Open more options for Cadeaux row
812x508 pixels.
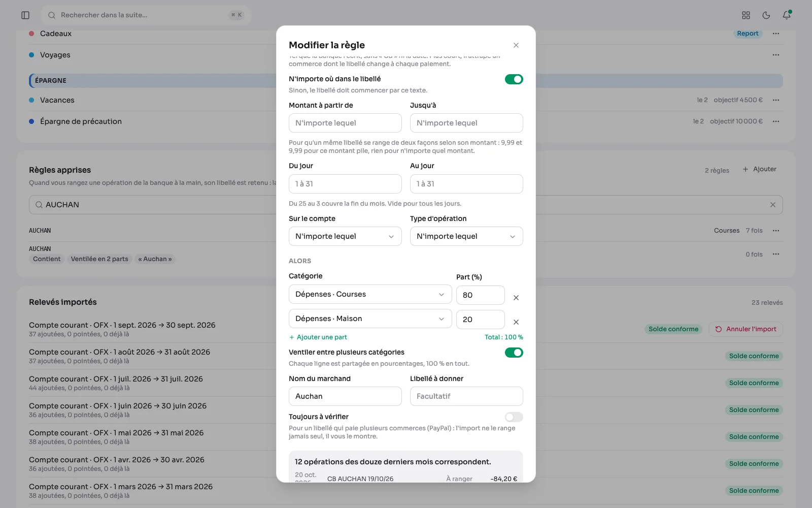[776, 34]
